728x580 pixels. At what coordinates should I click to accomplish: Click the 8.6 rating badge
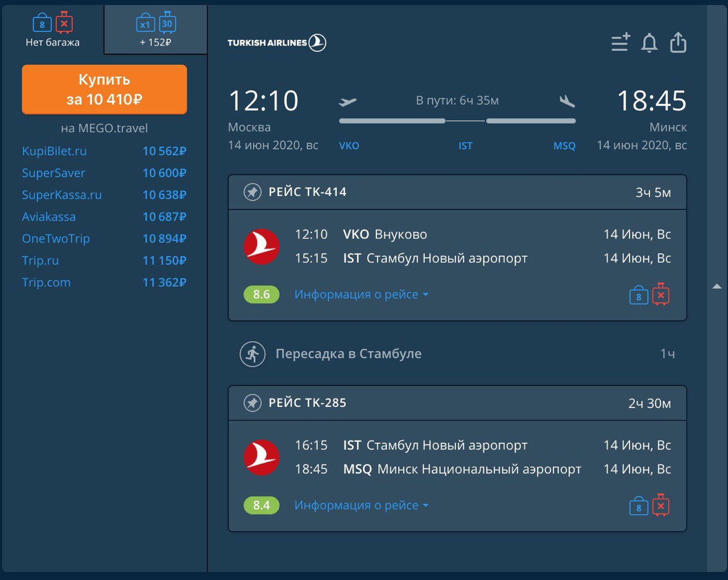coord(261,294)
